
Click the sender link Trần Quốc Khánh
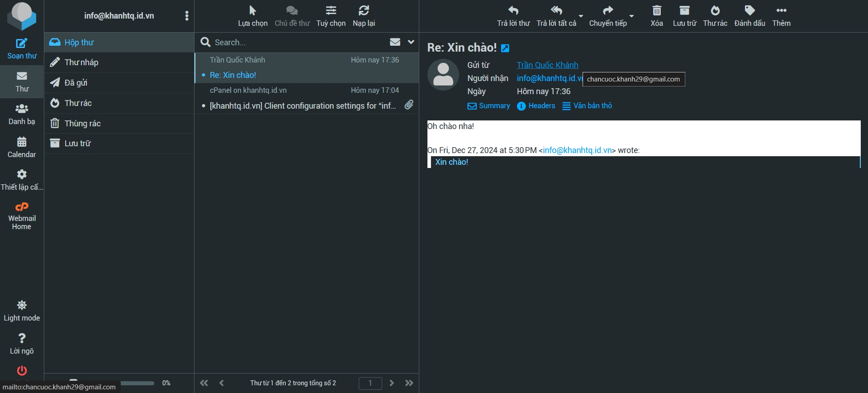click(547, 65)
